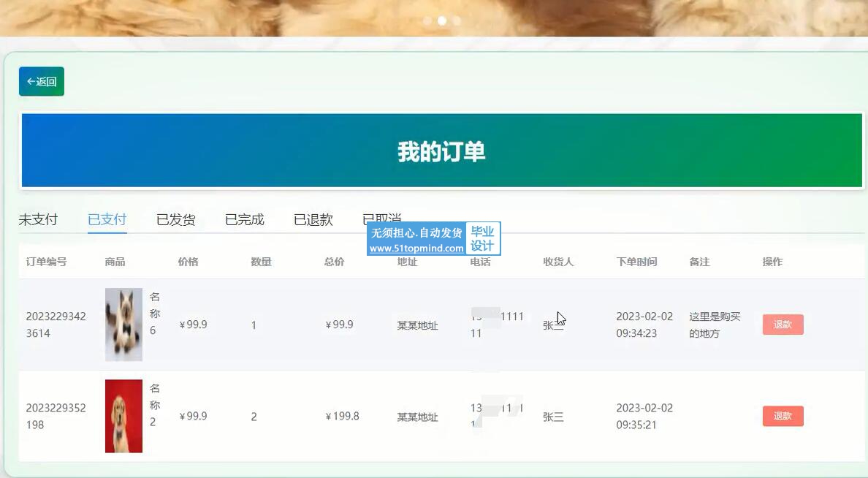
Task: Click 某某地址 in the second order row
Action: pyautogui.click(x=417, y=417)
